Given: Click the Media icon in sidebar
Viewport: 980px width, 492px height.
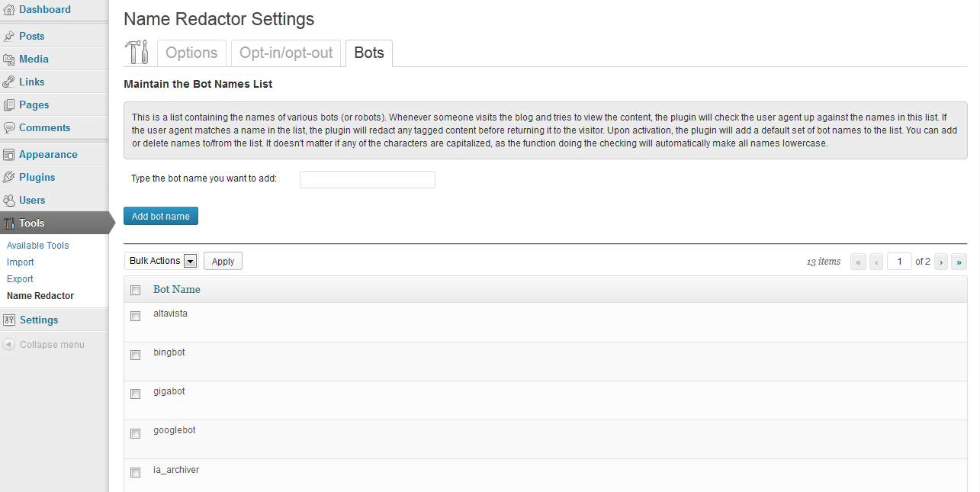Looking at the screenshot, I should click(9, 59).
